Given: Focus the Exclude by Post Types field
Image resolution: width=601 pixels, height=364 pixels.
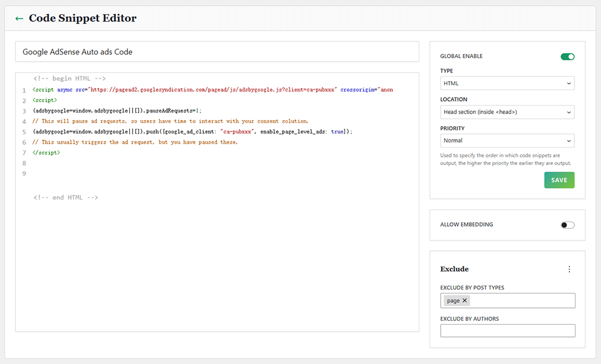Looking at the screenshot, I should pyautogui.click(x=508, y=301).
